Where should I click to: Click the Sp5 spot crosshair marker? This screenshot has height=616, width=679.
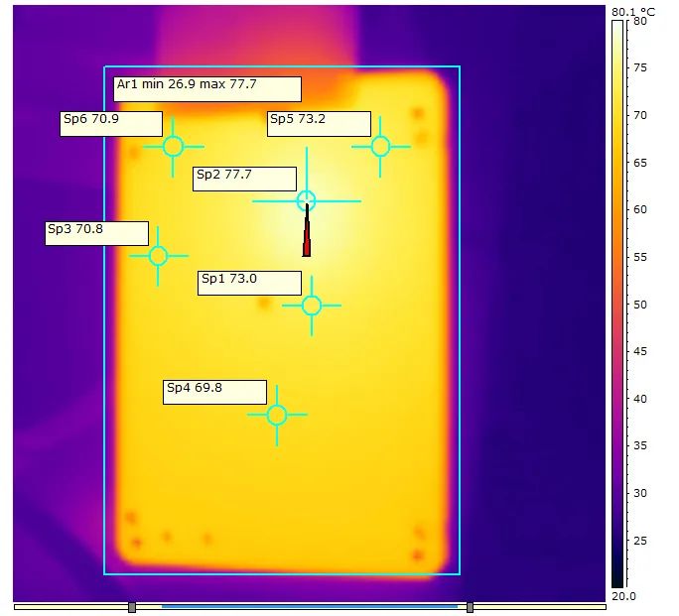pyautogui.click(x=380, y=146)
